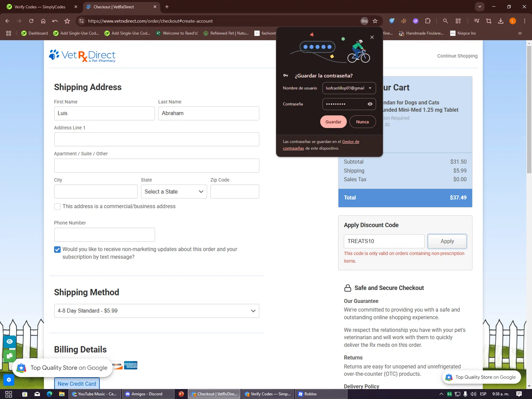The width and height of the screenshot is (532, 399).
Task: Expand the username dropdown in password popup
Action: pyautogui.click(x=370, y=88)
